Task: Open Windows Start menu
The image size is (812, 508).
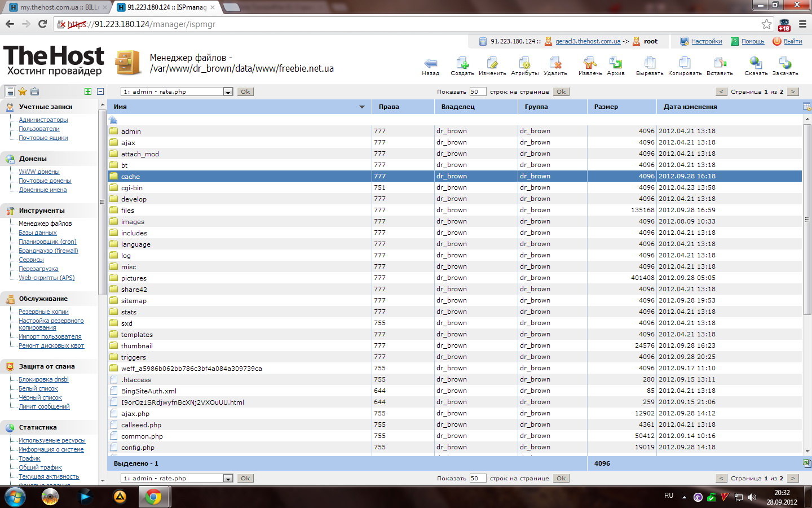Action: (x=15, y=497)
